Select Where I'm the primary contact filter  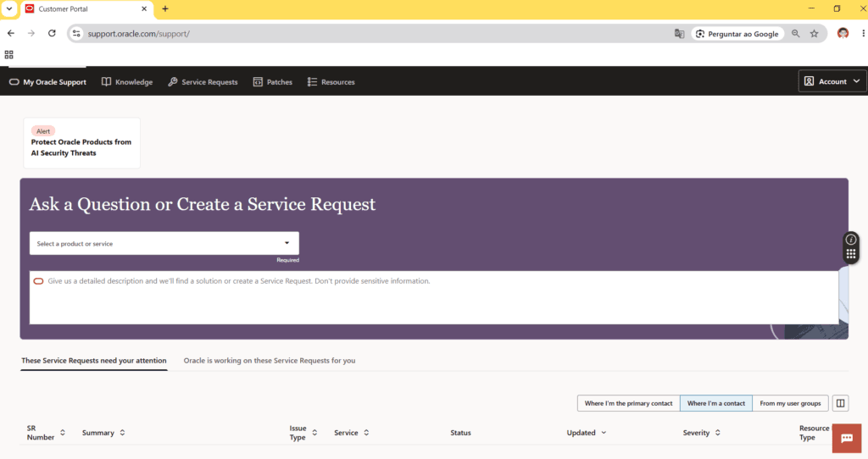point(628,403)
